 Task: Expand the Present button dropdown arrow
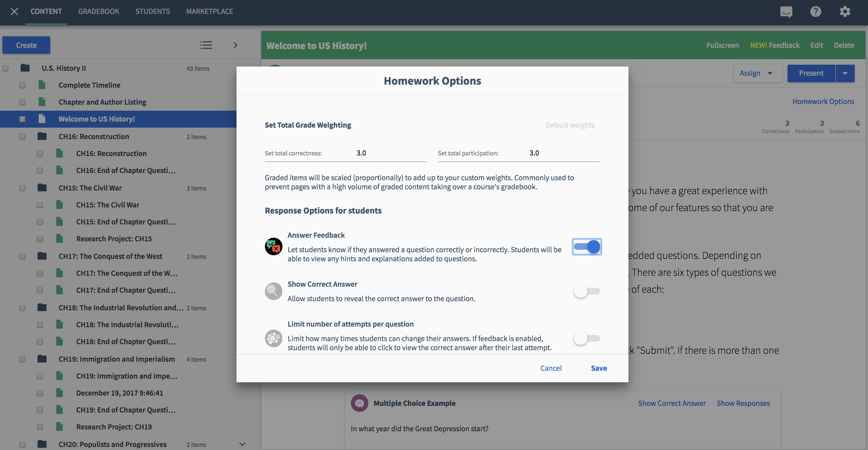pyautogui.click(x=845, y=73)
